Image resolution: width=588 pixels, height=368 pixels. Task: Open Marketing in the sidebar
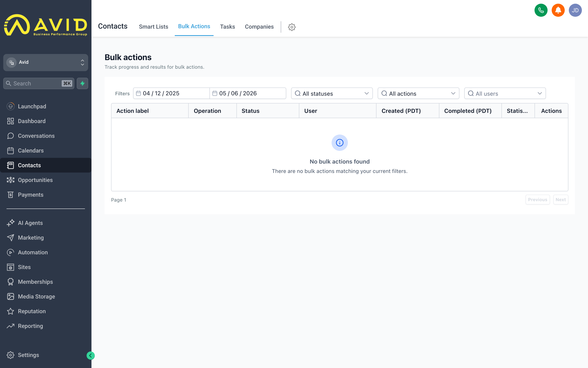click(46, 238)
